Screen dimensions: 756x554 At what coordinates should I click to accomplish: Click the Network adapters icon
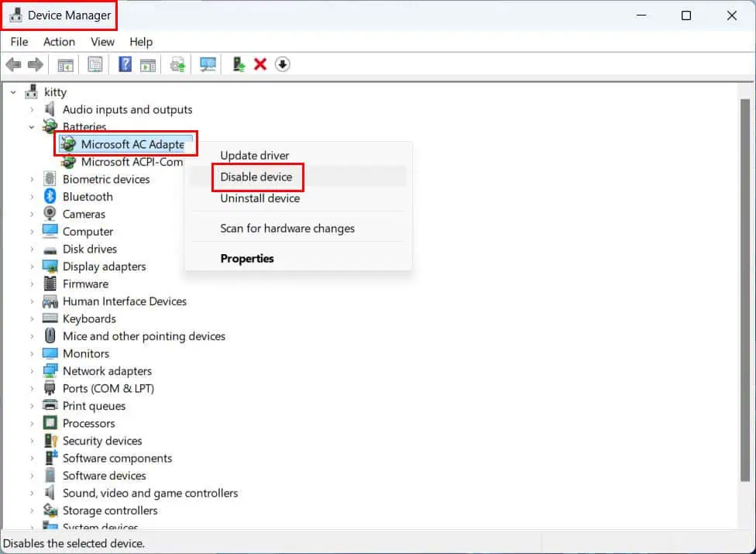50,371
